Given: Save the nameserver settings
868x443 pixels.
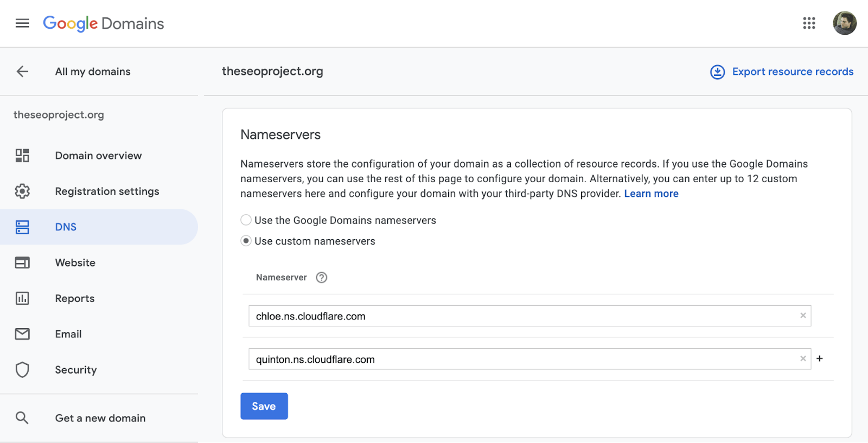Looking at the screenshot, I should (x=264, y=406).
